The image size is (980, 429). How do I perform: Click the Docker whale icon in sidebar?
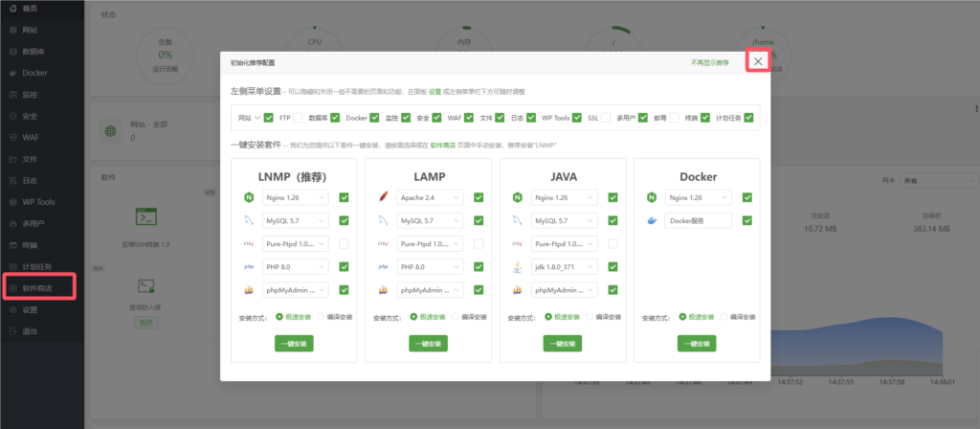(13, 73)
